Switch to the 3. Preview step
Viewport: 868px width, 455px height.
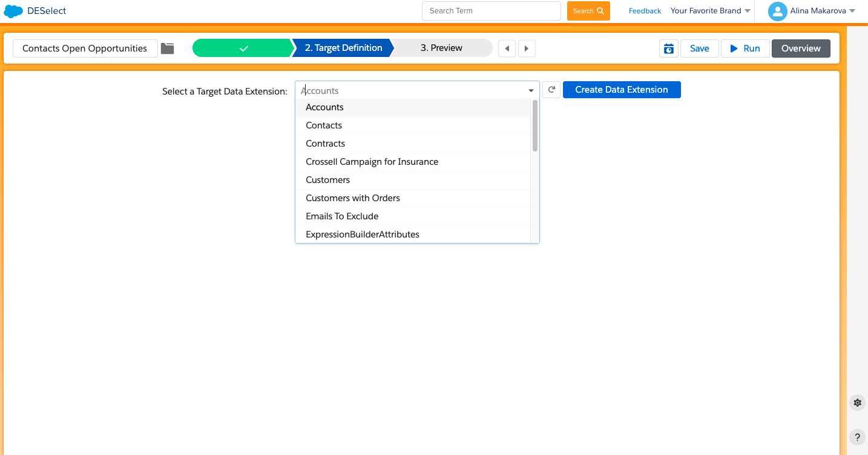coord(441,48)
